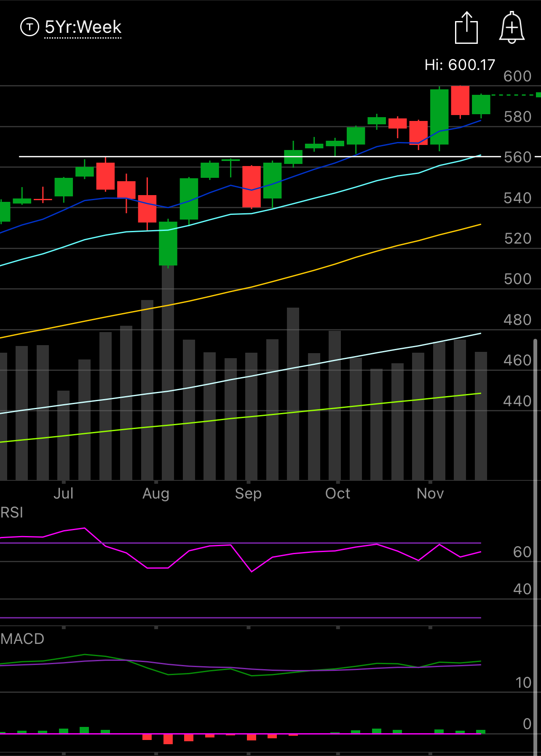Image resolution: width=541 pixels, height=756 pixels.
Task: Click the RSI 60 level label
Action: coord(522,552)
